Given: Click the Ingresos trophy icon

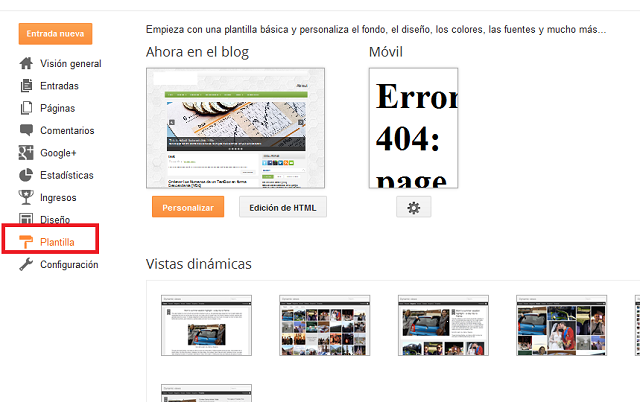Looking at the screenshot, I should (x=27, y=197).
